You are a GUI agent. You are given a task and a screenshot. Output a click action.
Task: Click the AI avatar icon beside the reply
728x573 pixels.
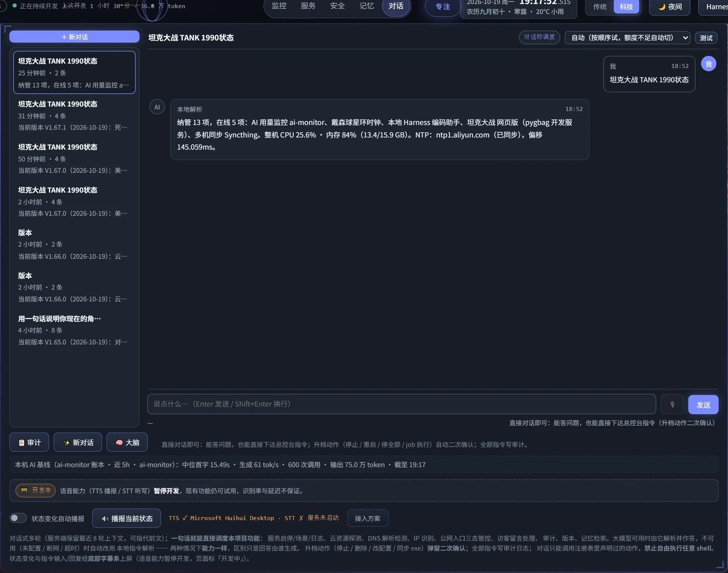157,107
